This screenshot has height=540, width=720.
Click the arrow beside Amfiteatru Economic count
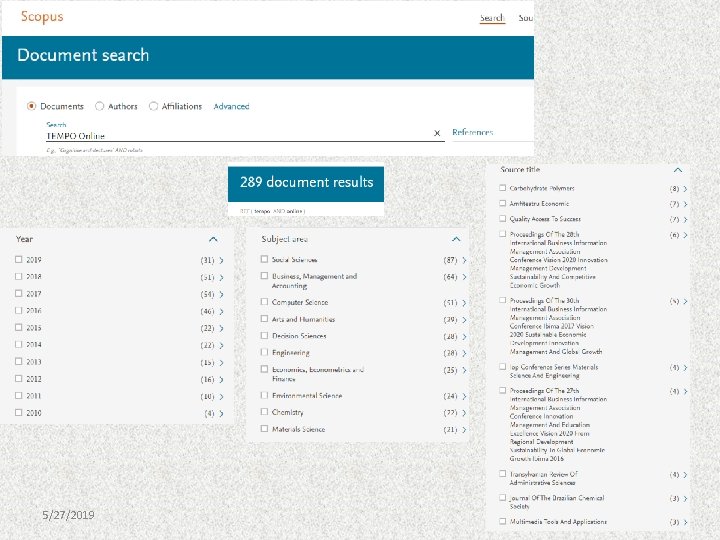pyautogui.click(x=685, y=204)
